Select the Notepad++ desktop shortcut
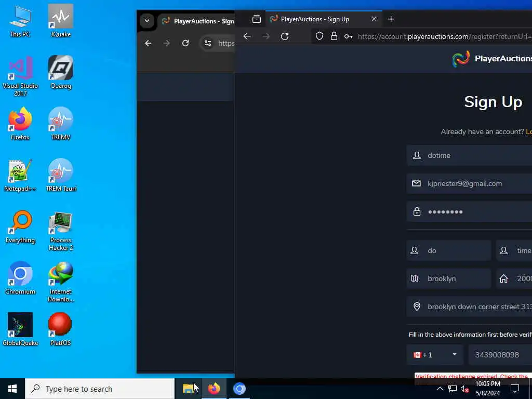The width and height of the screenshot is (532, 399). click(20, 175)
